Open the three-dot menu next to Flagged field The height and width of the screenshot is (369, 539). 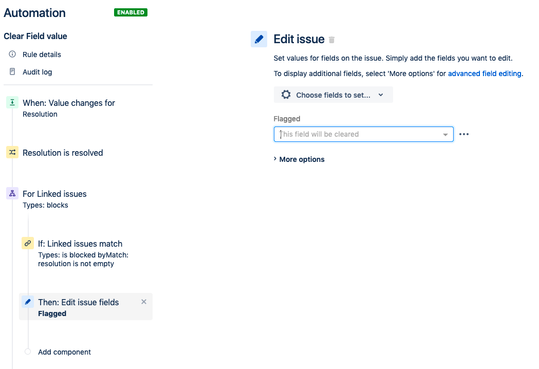click(x=464, y=134)
